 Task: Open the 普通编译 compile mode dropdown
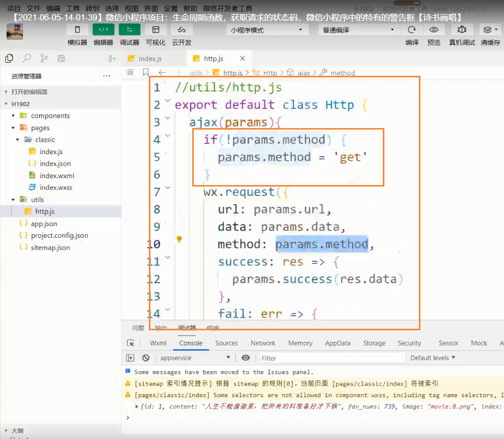tap(358, 30)
